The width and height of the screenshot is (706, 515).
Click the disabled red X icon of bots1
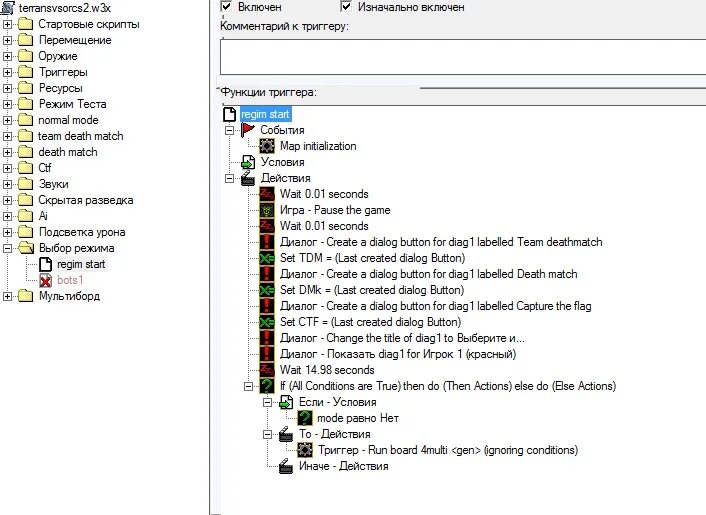click(x=45, y=280)
